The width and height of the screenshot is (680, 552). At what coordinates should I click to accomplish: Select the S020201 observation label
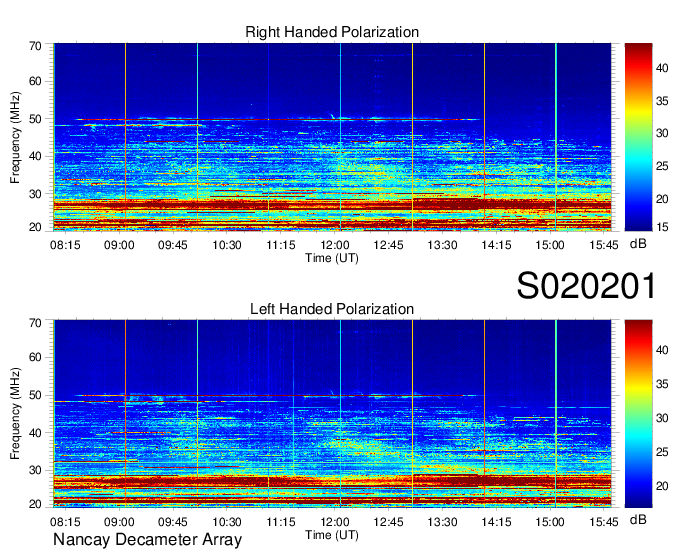[x=586, y=286]
